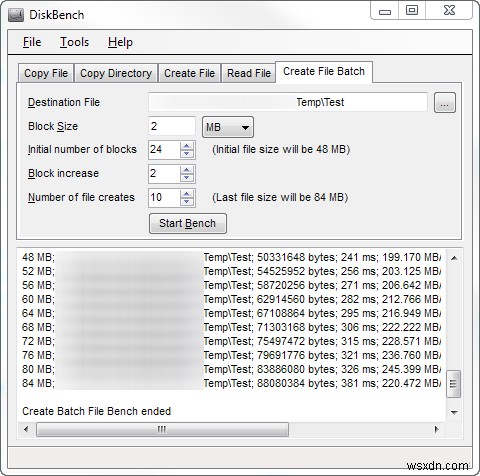Select the '72 MB;' result row
The height and width of the screenshot is (476, 480).
[231, 341]
